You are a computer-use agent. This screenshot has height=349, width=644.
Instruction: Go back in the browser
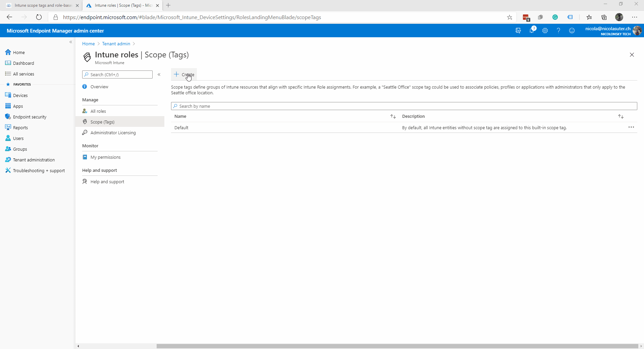click(x=9, y=17)
